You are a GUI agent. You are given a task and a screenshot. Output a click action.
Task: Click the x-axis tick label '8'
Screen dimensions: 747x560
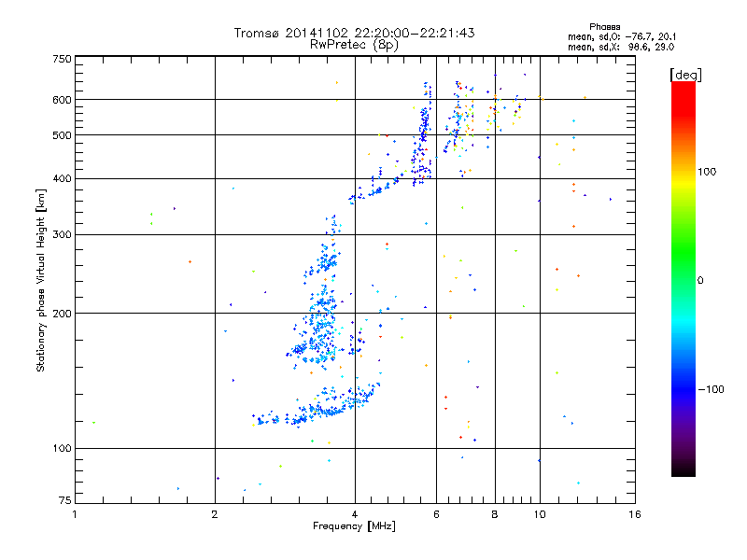[x=495, y=514]
